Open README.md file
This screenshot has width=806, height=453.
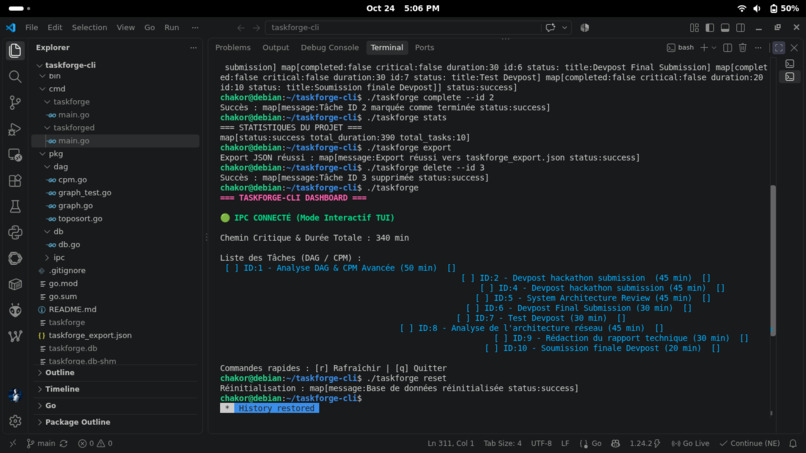click(72, 309)
